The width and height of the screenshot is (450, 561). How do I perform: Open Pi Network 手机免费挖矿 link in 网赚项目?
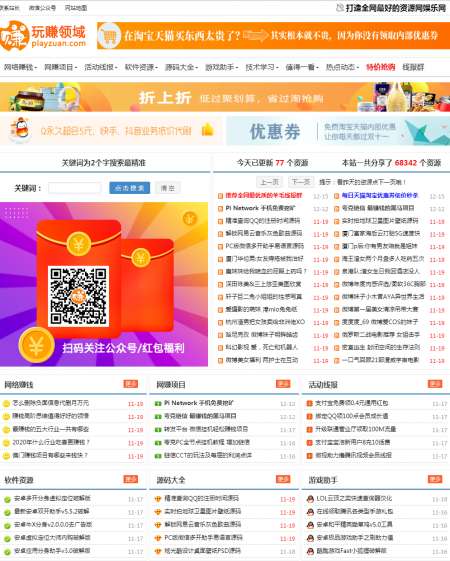pyautogui.click(x=199, y=403)
